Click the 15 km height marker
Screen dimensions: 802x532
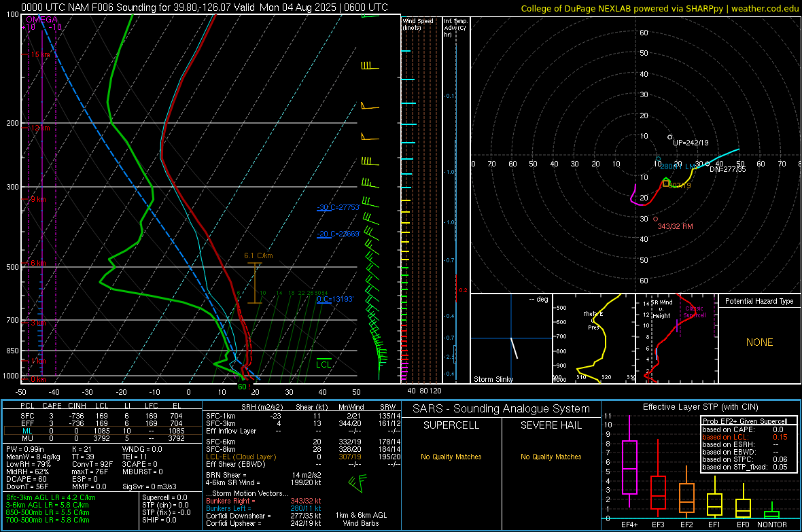[41, 54]
